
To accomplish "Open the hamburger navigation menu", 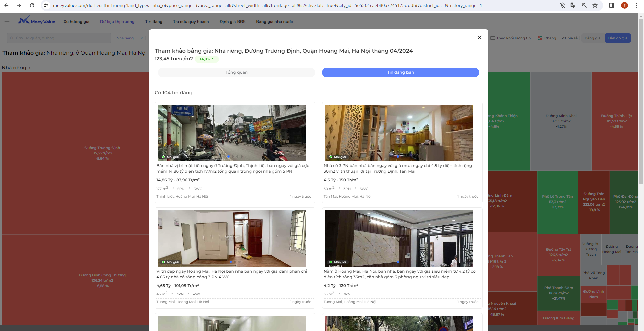I will 7,21.
